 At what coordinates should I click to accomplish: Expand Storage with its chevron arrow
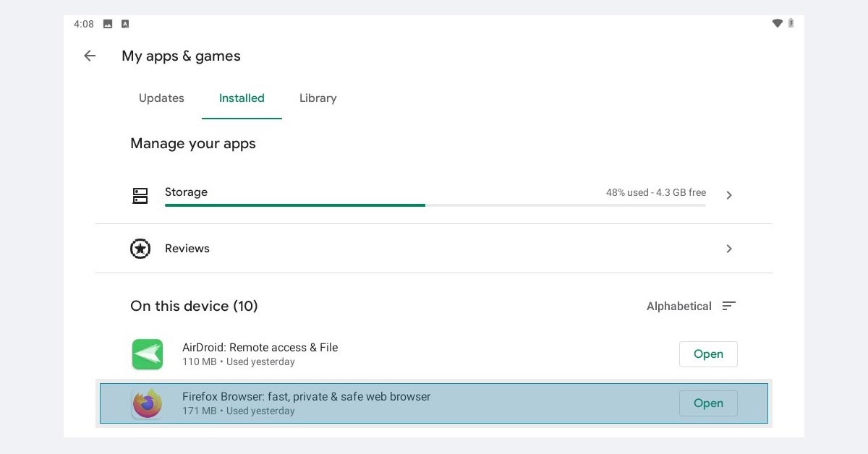click(x=729, y=195)
